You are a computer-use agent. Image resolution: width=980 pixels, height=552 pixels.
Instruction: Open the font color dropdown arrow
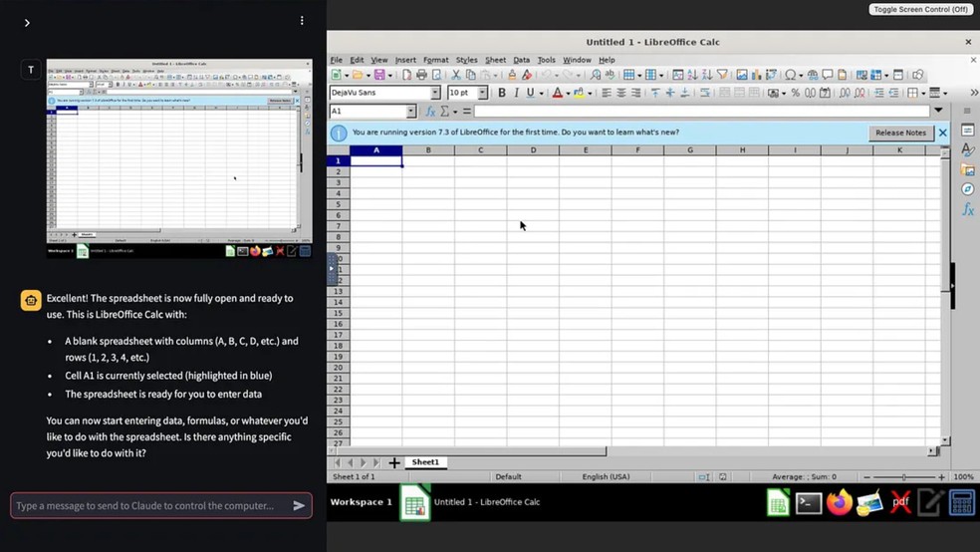pos(568,93)
